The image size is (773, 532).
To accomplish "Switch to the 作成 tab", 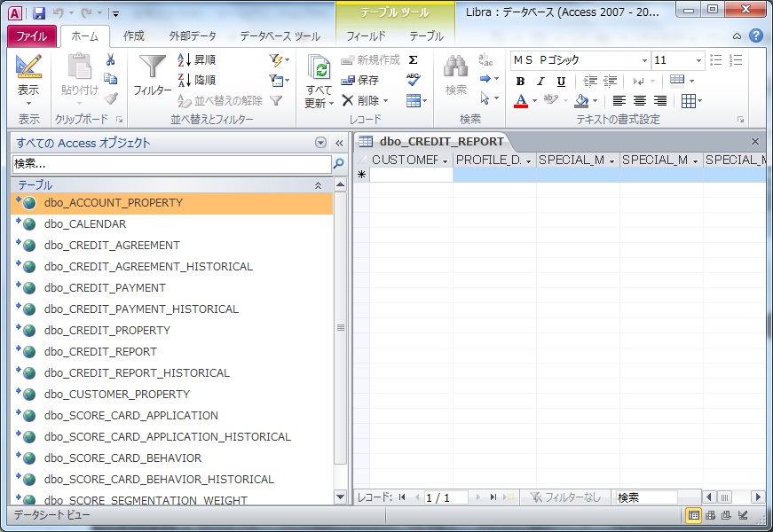I will point(134,36).
